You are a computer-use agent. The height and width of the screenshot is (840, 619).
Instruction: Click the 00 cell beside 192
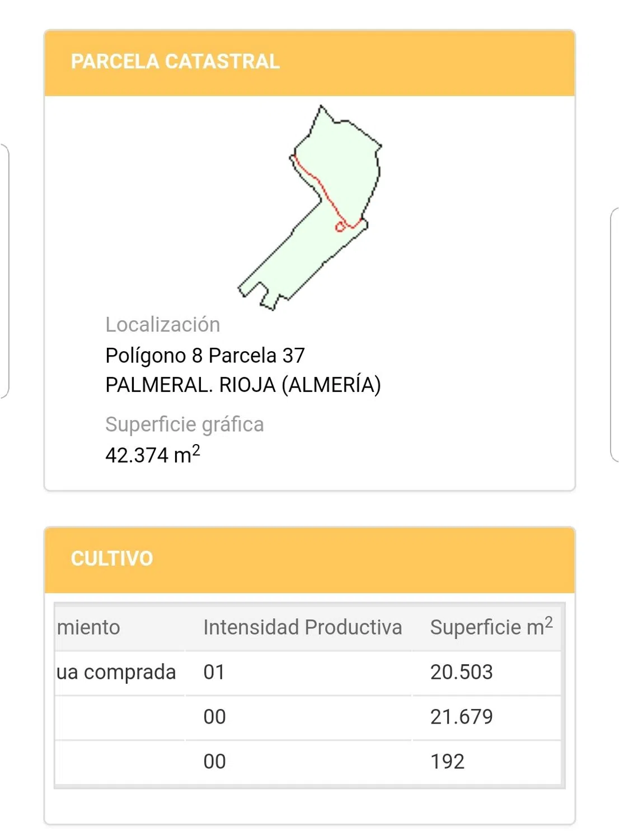214,762
